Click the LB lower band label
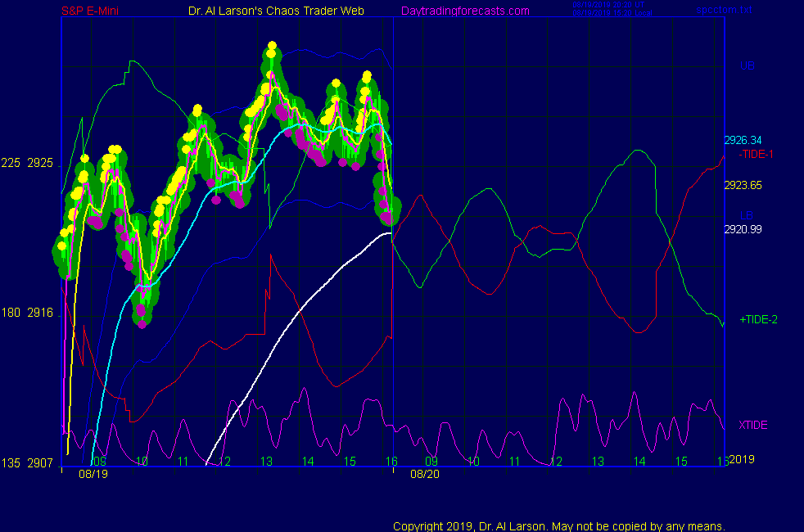Image resolution: width=804 pixels, height=532 pixels. point(746,215)
